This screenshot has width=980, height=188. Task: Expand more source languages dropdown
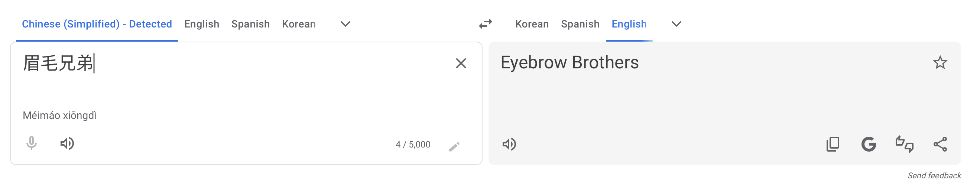[x=345, y=24]
